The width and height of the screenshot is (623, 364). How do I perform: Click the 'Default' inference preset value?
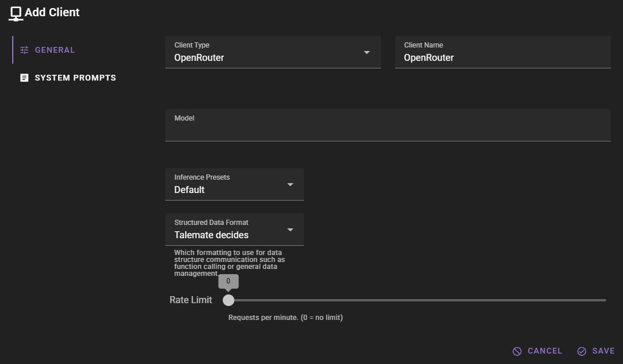click(x=189, y=190)
